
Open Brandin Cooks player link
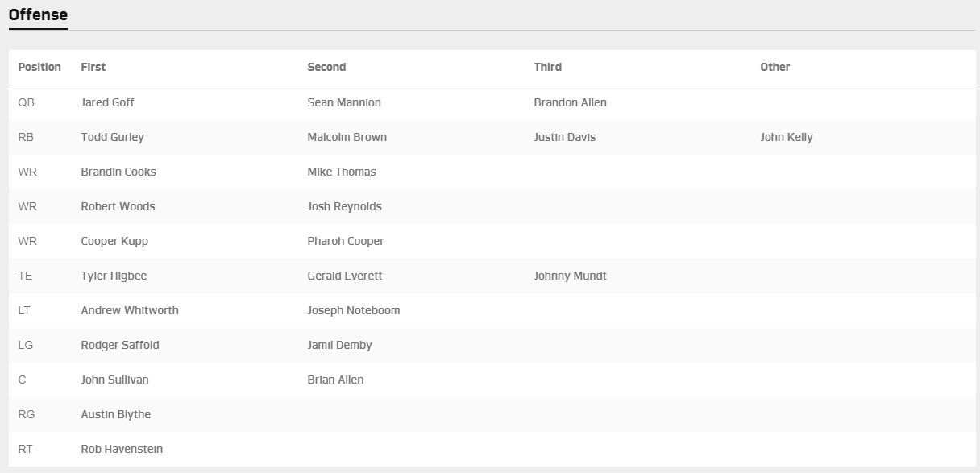(118, 172)
